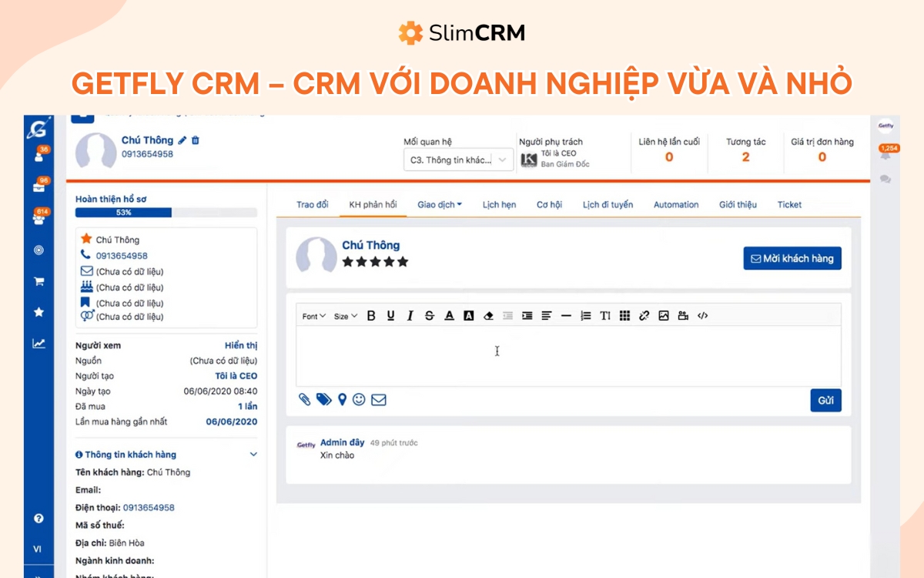Open the shopping cart icon in the sidebar
The width and height of the screenshot is (924, 578).
[x=38, y=281]
